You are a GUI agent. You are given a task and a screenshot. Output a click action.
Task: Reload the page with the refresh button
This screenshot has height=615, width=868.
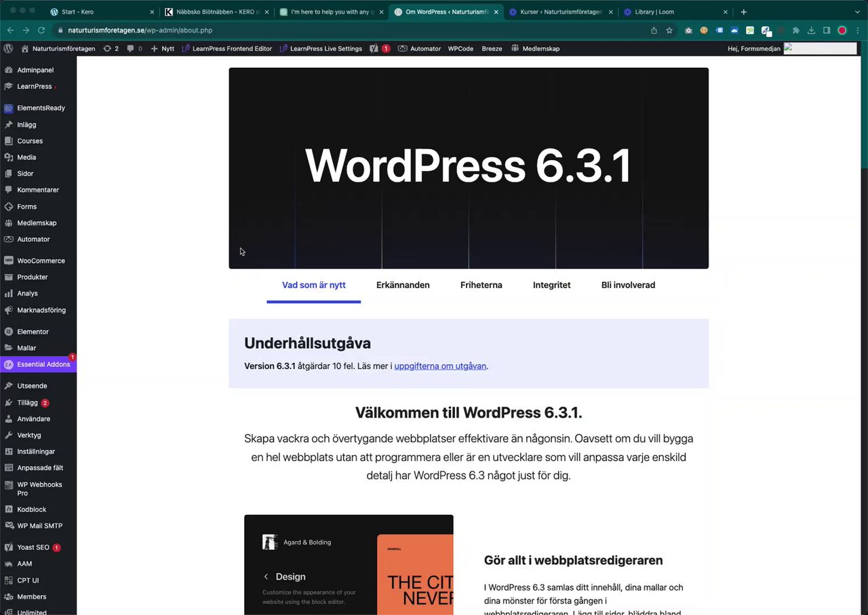pyautogui.click(x=41, y=31)
